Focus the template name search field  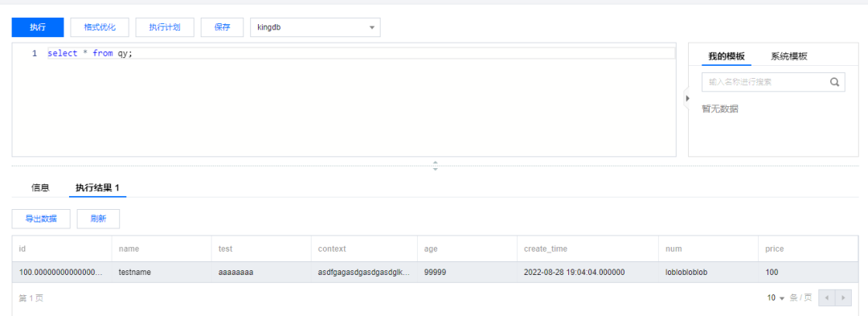(766, 82)
